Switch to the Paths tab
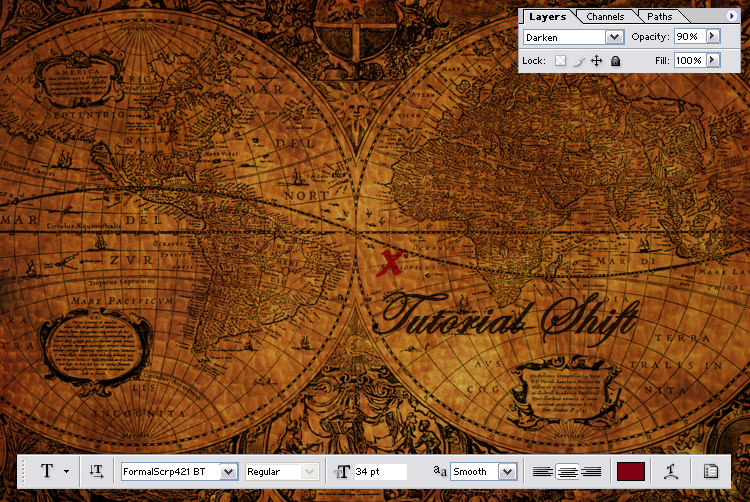 (660, 16)
